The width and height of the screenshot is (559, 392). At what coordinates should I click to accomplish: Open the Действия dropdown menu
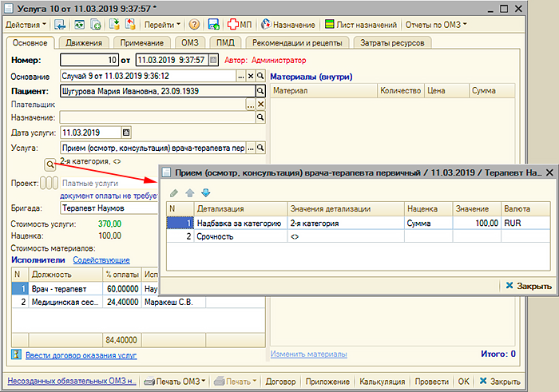tap(27, 25)
